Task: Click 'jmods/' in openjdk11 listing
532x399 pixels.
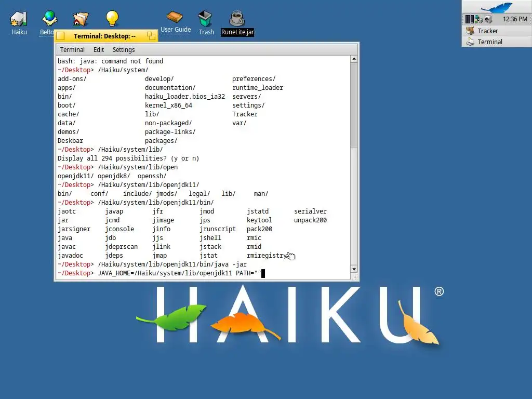Action: (167, 194)
